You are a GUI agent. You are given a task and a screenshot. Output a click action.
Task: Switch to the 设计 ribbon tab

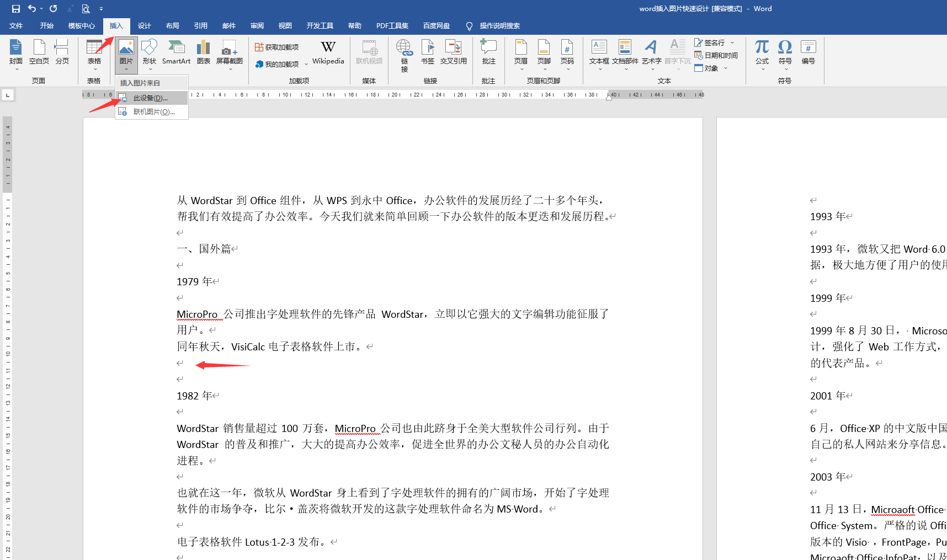tap(144, 26)
